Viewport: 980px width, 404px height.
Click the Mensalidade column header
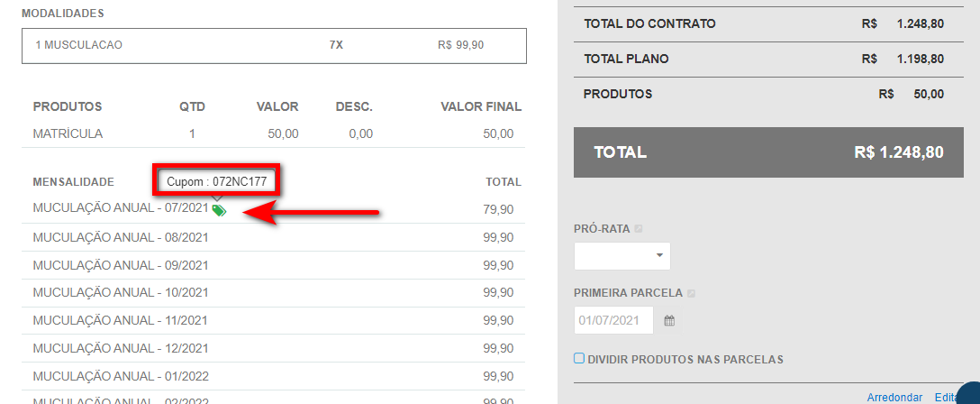point(73,181)
